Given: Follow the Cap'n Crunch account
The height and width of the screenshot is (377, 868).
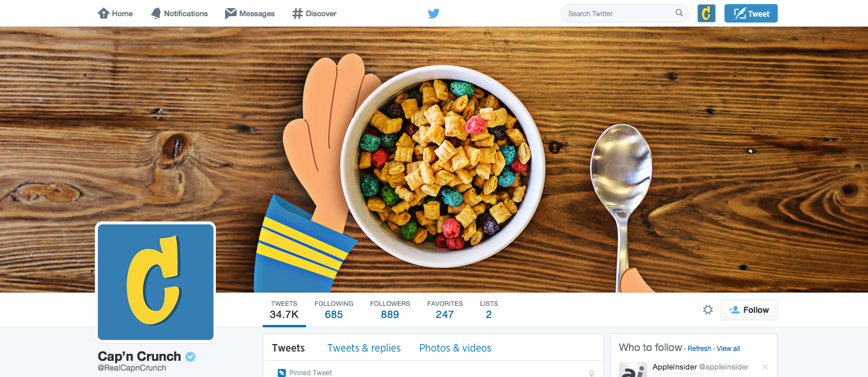Looking at the screenshot, I should (x=749, y=310).
